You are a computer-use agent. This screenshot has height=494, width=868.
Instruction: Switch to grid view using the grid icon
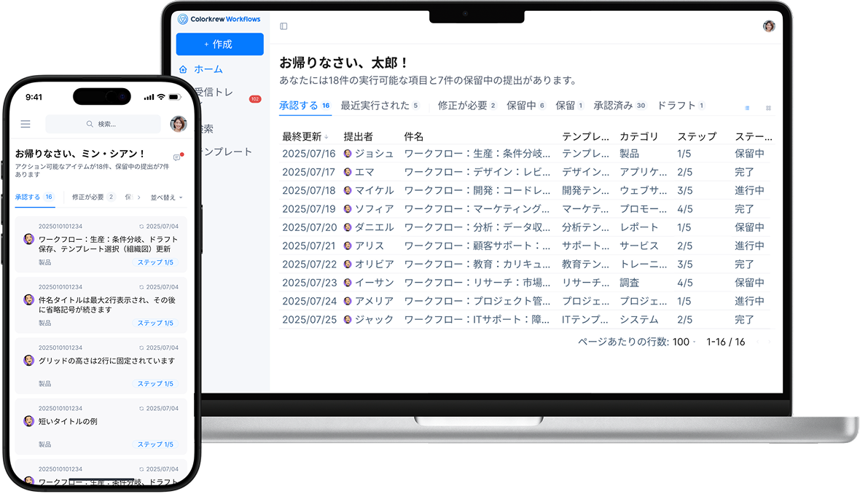point(768,106)
